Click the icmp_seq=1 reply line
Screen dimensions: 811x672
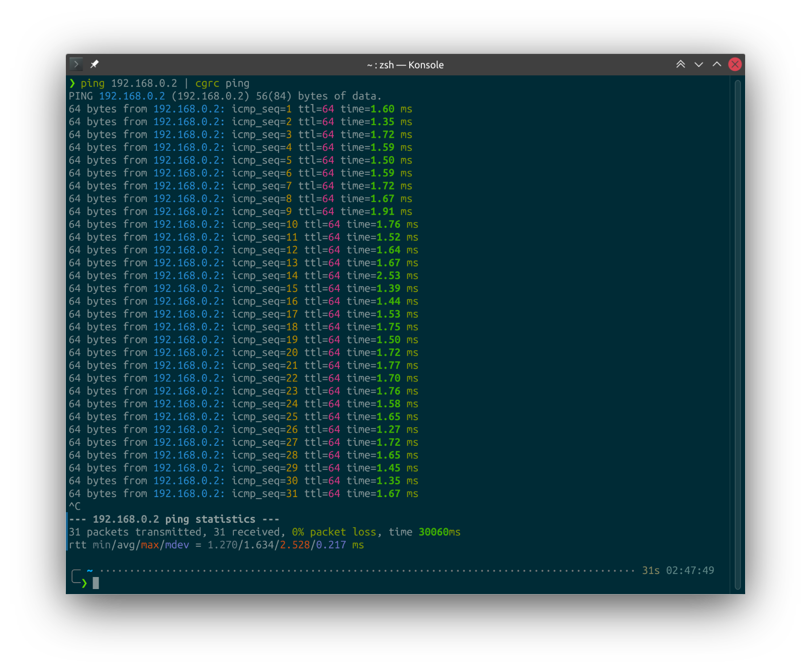point(240,109)
